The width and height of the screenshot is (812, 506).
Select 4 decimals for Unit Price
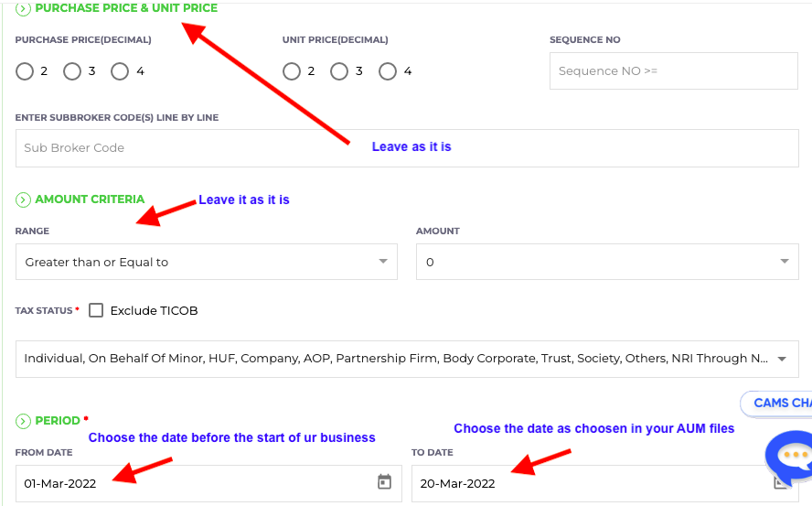pyautogui.click(x=388, y=71)
